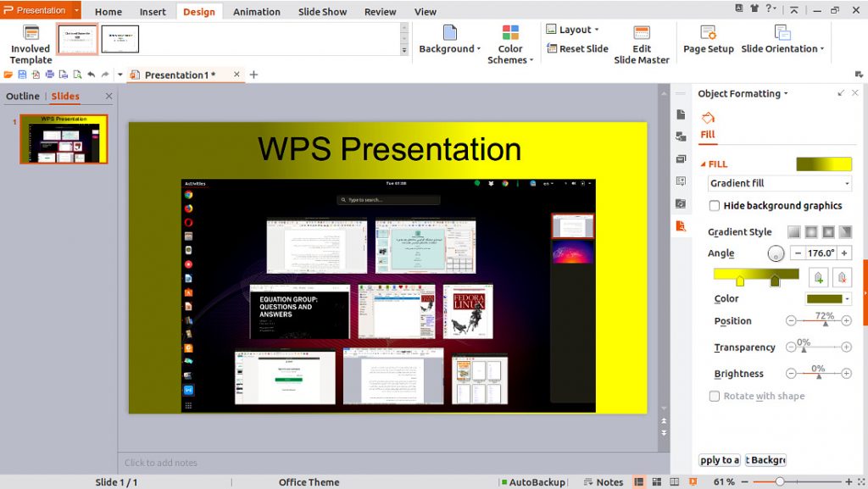Viewport: 868px width, 489px height.
Task: Select the active Object Formatting side panel icon
Action: [681, 225]
